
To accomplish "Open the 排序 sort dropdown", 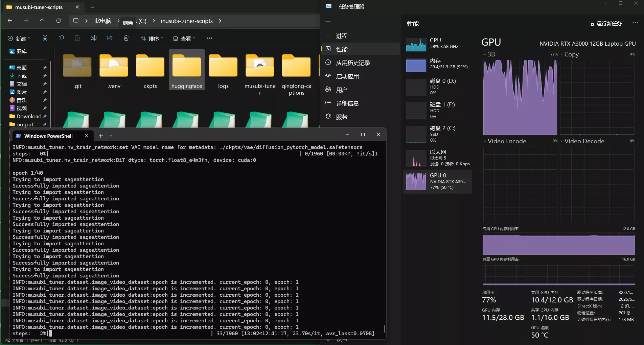I will click(x=152, y=39).
